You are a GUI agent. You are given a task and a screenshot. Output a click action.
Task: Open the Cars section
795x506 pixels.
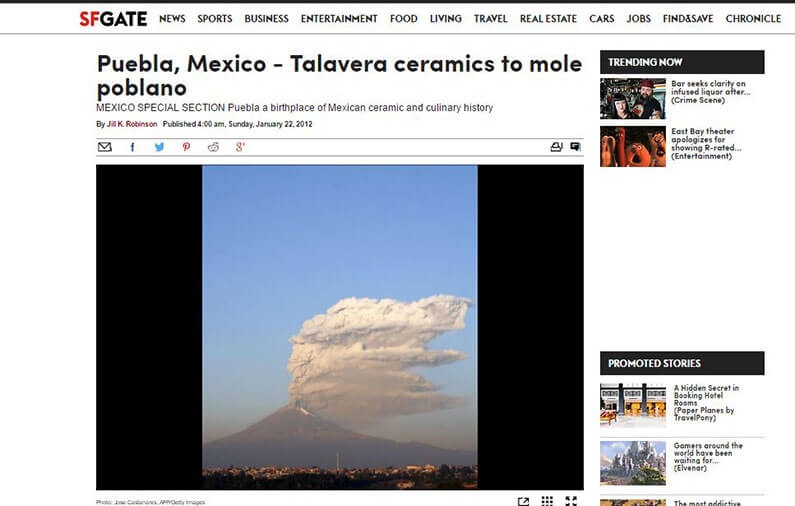click(x=602, y=19)
